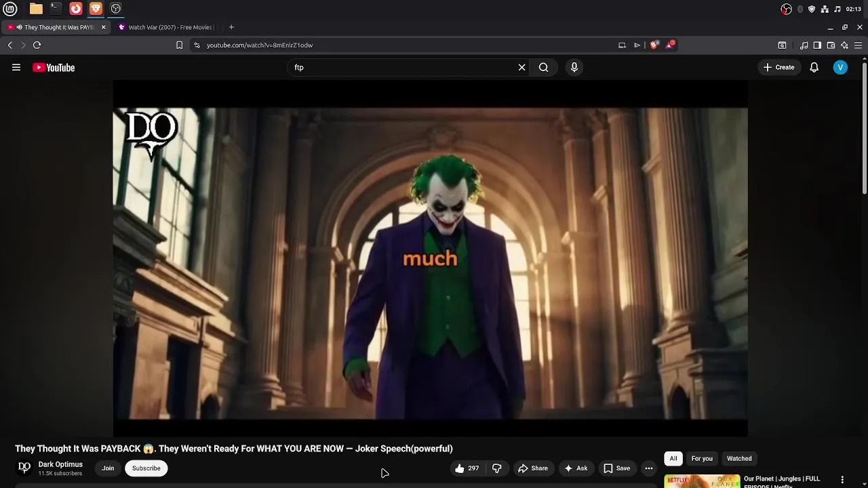Open the Dark Optimus channel name link
Viewport: 868px width, 488px height.
(x=60, y=464)
